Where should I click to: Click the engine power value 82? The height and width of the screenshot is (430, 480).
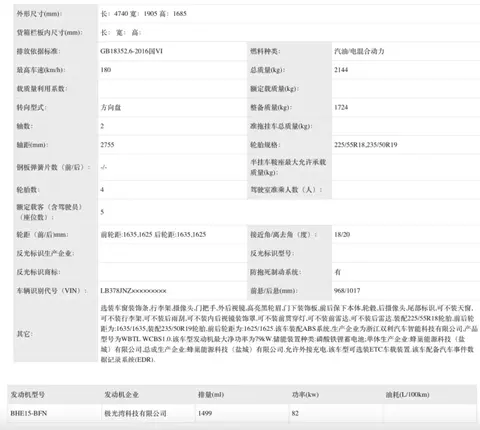[x=295, y=413]
